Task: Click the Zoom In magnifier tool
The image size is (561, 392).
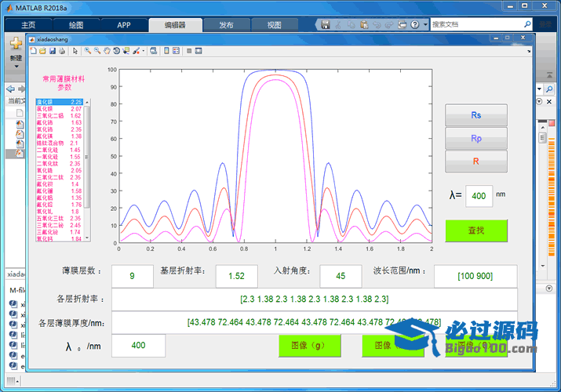Action: tap(87, 51)
